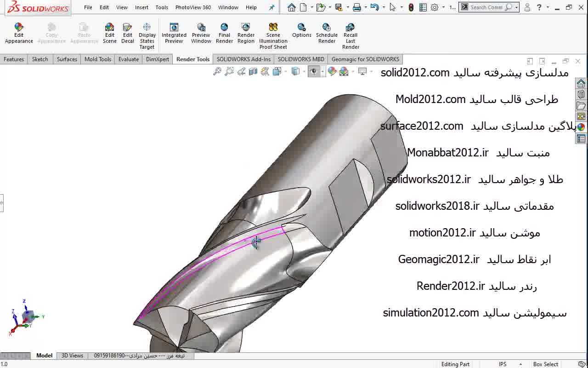
Task: Open Custom Properties in task pane
Action: tap(581, 138)
